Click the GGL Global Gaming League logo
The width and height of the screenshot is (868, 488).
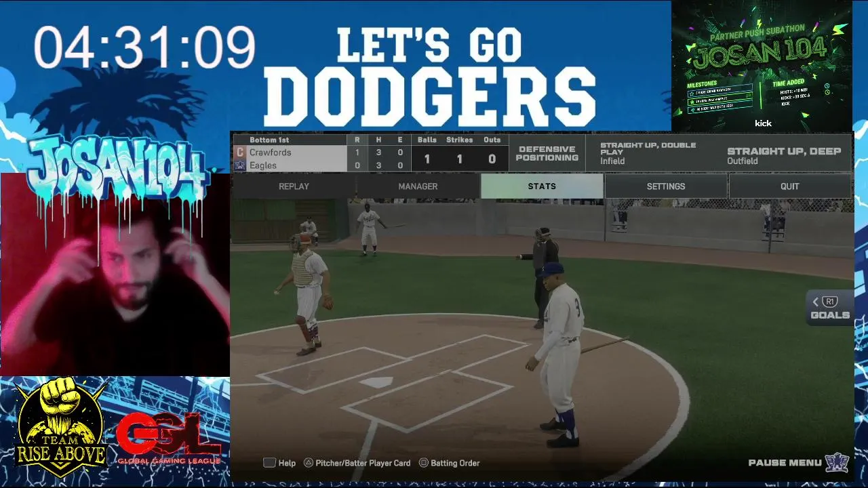click(x=169, y=439)
